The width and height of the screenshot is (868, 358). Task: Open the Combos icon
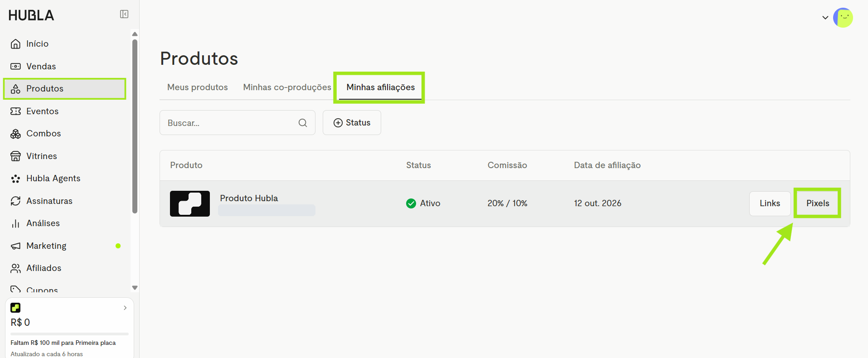[15, 134]
